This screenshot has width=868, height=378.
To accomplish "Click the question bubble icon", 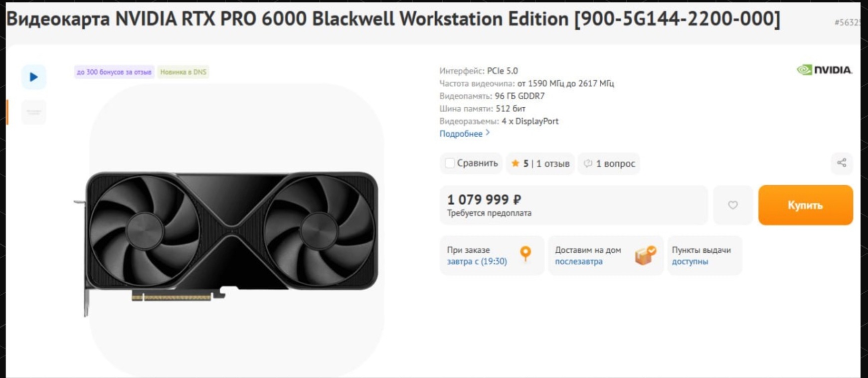I will point(588,164).
